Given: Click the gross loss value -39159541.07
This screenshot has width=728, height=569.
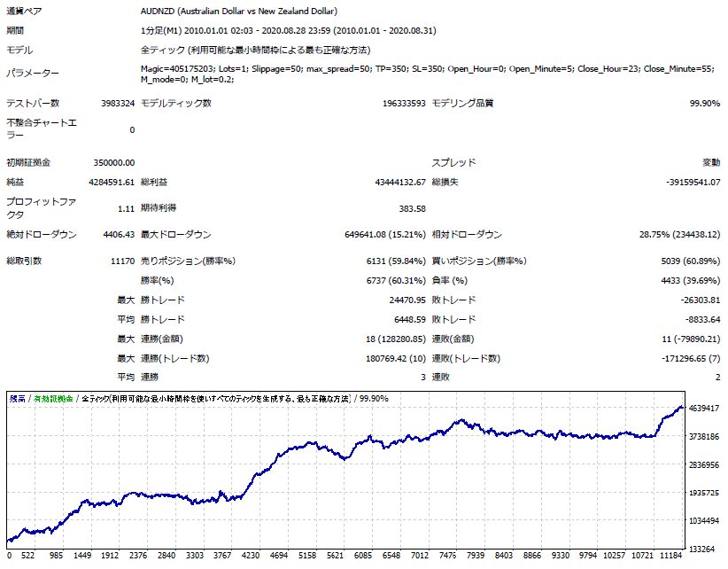Looking at the screenshot, I should click(693, 182).
